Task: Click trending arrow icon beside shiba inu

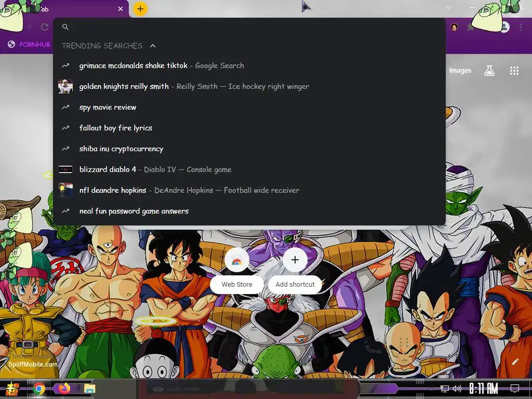Action: pos(65,149)
